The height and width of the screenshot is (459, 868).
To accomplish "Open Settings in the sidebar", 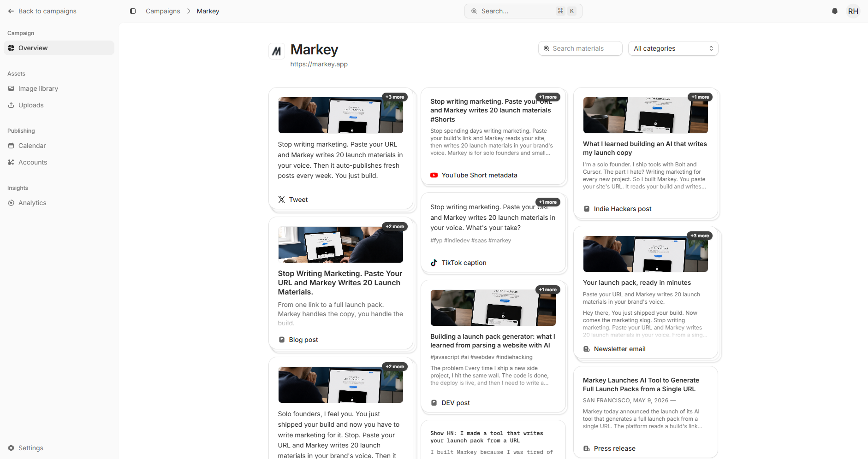I will click(x=59, y=448).
